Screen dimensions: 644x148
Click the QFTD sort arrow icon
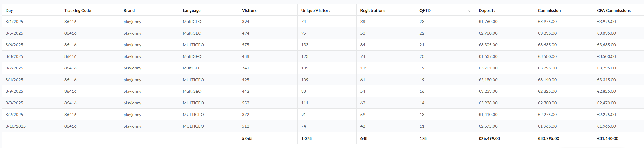(469, 11)
